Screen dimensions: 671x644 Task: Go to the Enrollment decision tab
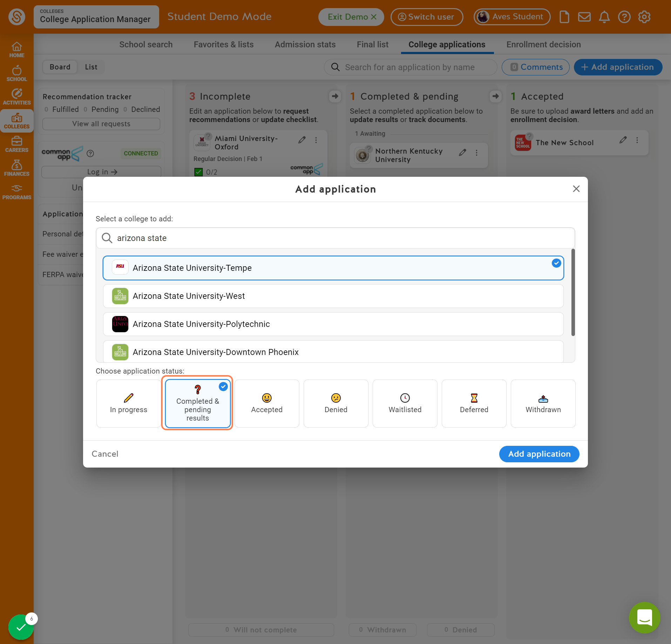point(543,45)
